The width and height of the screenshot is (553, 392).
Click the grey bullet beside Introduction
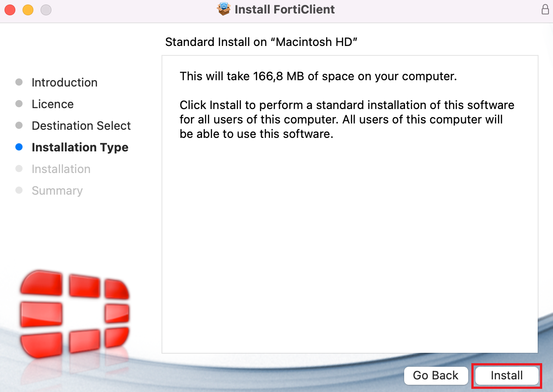click(19, 82)
